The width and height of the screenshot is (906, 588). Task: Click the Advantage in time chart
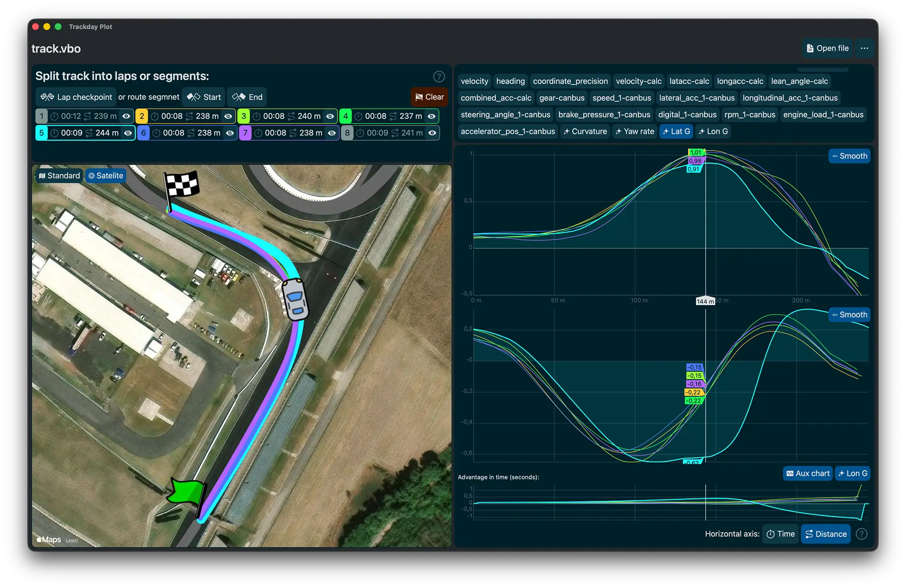670,503
